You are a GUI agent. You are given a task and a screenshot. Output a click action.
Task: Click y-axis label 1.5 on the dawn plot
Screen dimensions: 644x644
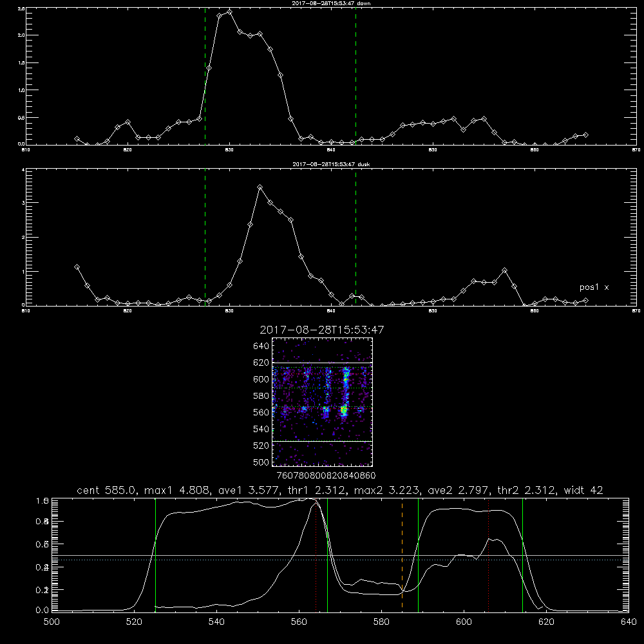point(21,63)
